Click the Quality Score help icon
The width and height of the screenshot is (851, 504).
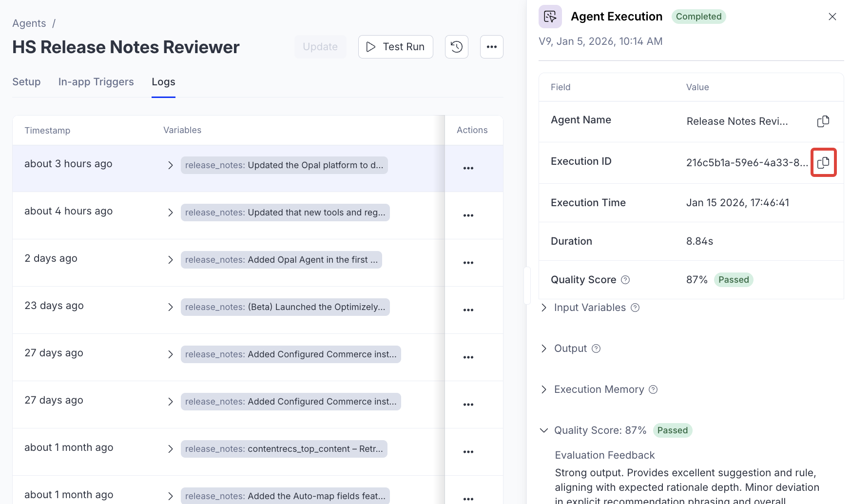[626, 279]
